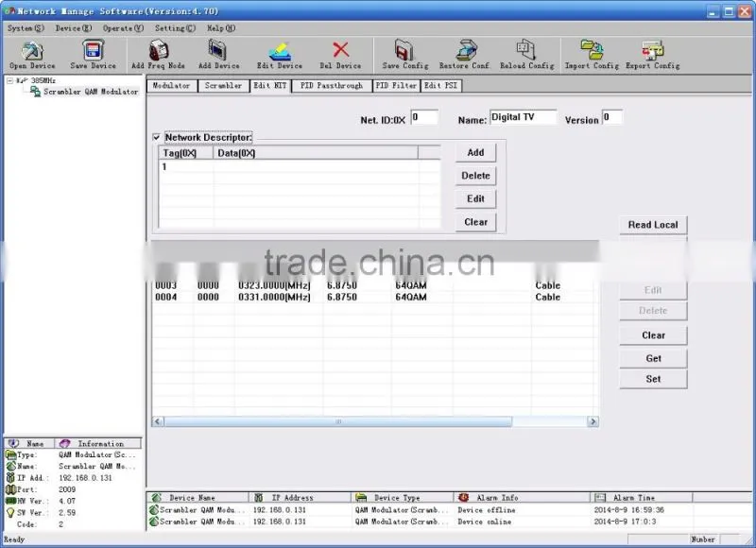The image size is (756, 548).
Task: Click the Save Device toolbar icon
Action: 93,50
